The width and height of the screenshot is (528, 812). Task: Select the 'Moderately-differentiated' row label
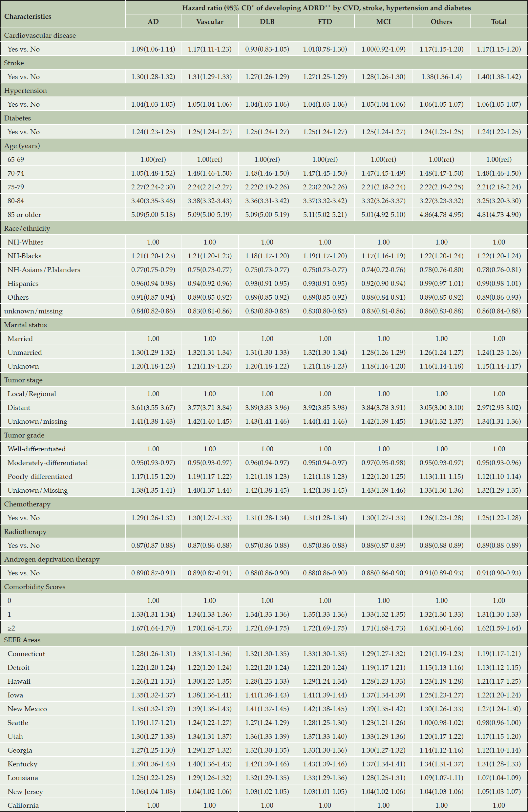[x=47, y=463]
